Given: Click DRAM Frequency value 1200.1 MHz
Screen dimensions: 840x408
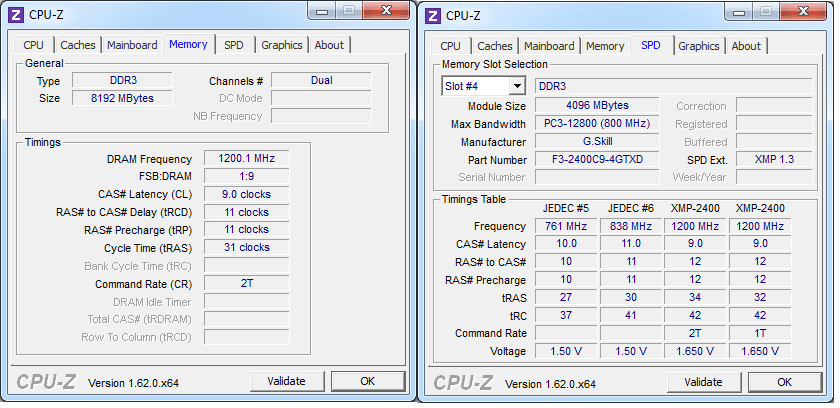Looking at the screenshot, I should click(246, 158).
